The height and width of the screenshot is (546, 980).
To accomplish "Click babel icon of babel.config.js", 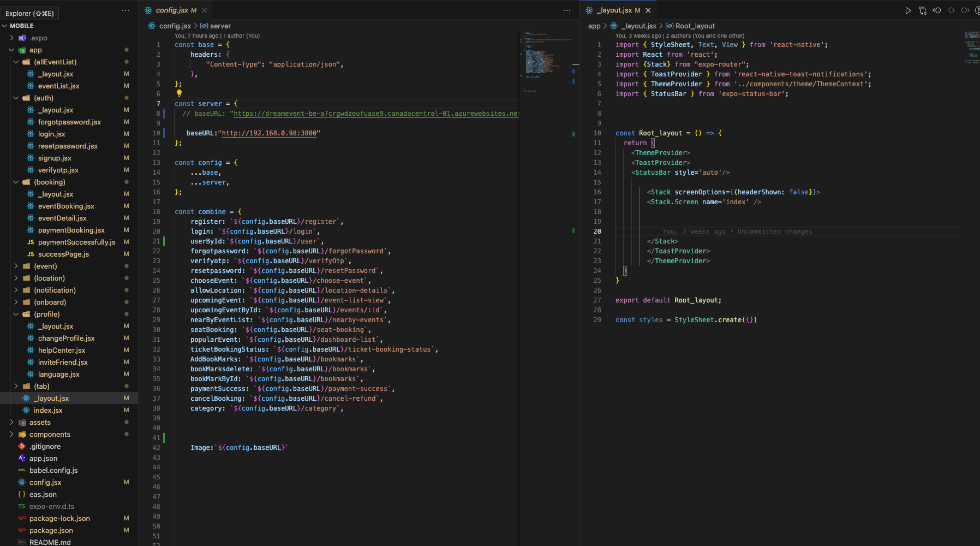I will pyautogui.click(x=22, y=470).
